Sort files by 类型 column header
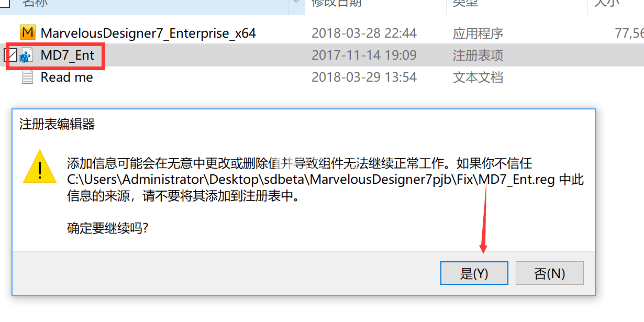This screenshot has width=644, height=322. pyautogui.click(x=465, y=3)
